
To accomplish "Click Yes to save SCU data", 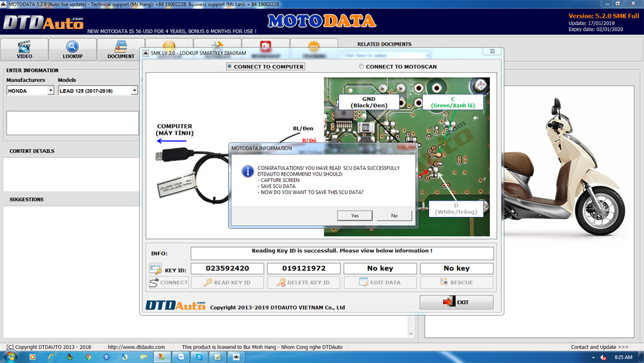I will (355, 215).
